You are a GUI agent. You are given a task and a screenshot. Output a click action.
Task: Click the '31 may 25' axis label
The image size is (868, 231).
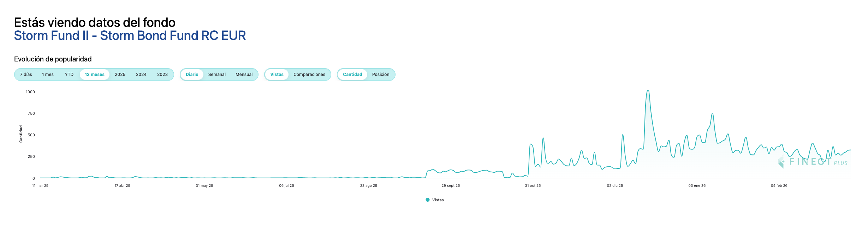point(204,186)
